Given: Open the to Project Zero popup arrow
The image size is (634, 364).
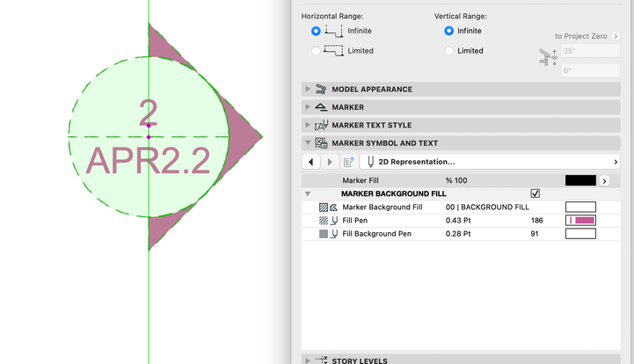Looking at the screenshot, I should click(x=616, y=36).
